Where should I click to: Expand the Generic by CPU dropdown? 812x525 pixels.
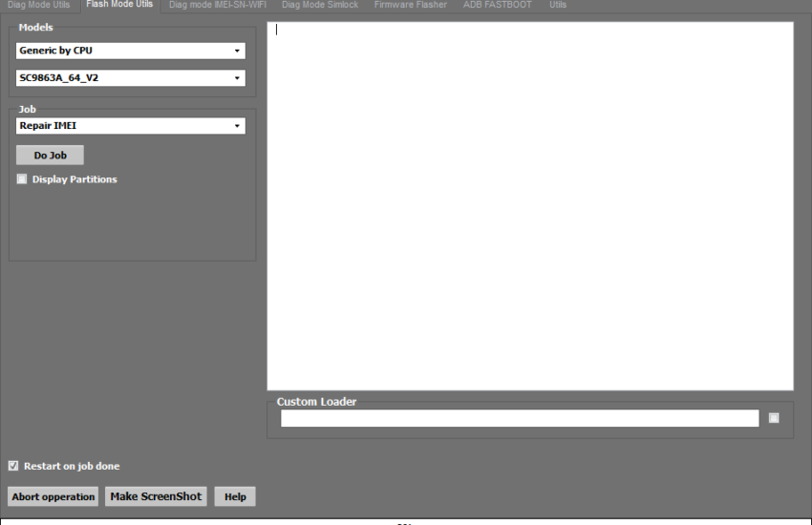pos(131,51)
